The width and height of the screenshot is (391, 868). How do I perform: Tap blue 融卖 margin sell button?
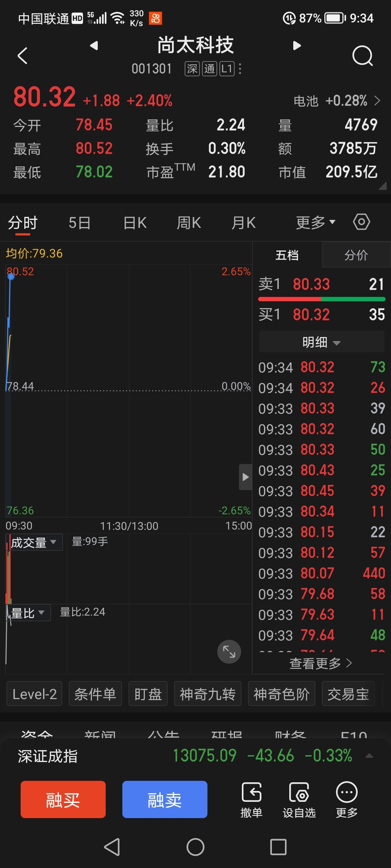click(x=165, y=799)
